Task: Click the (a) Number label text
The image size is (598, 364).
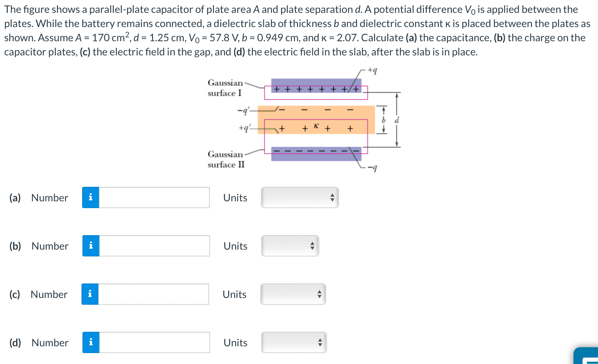Action: point(39,197)
